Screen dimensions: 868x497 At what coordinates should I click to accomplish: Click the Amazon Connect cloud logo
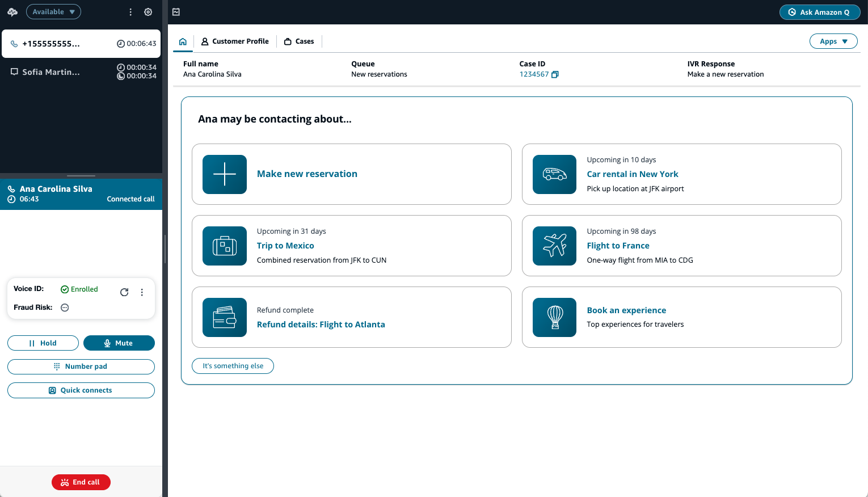[12, 11]
